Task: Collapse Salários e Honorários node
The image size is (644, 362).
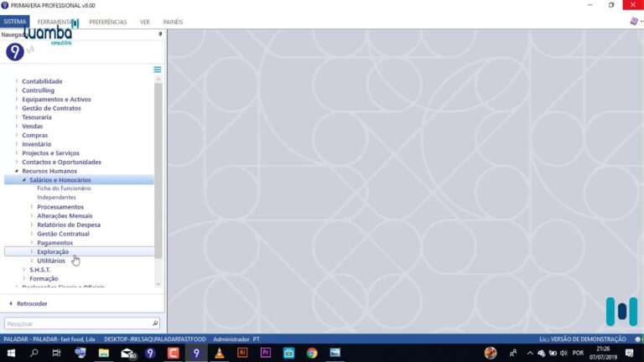Action: (24, 180)
